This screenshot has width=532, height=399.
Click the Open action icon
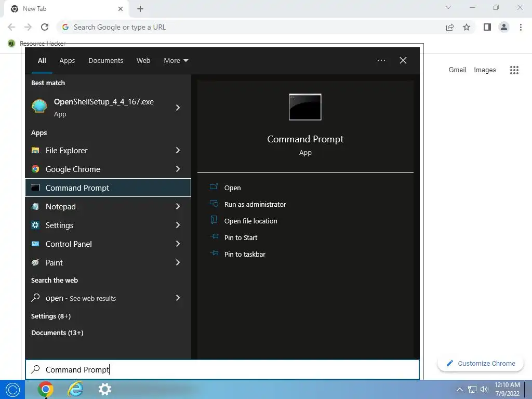(x=214, y=187)
